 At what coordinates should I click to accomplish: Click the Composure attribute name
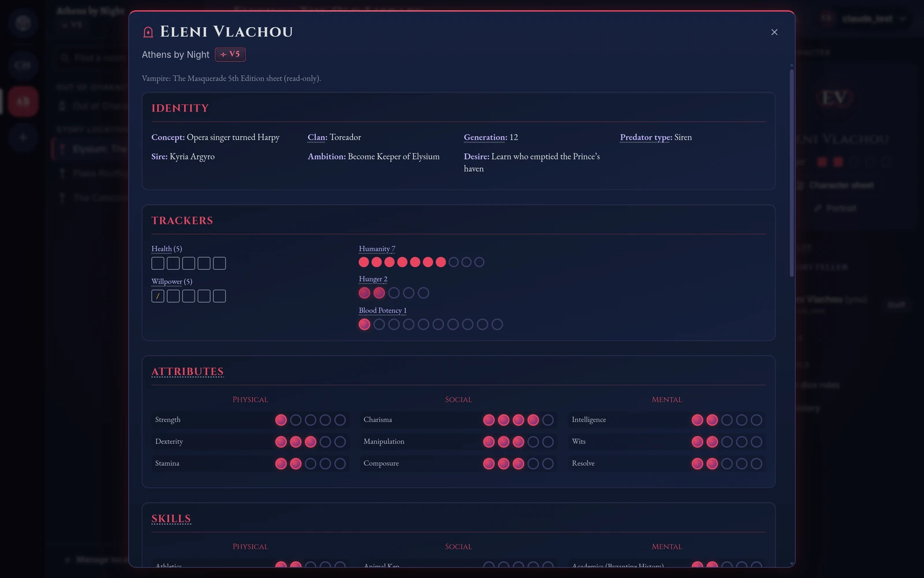pyautogui.click(x=381, y=464)
